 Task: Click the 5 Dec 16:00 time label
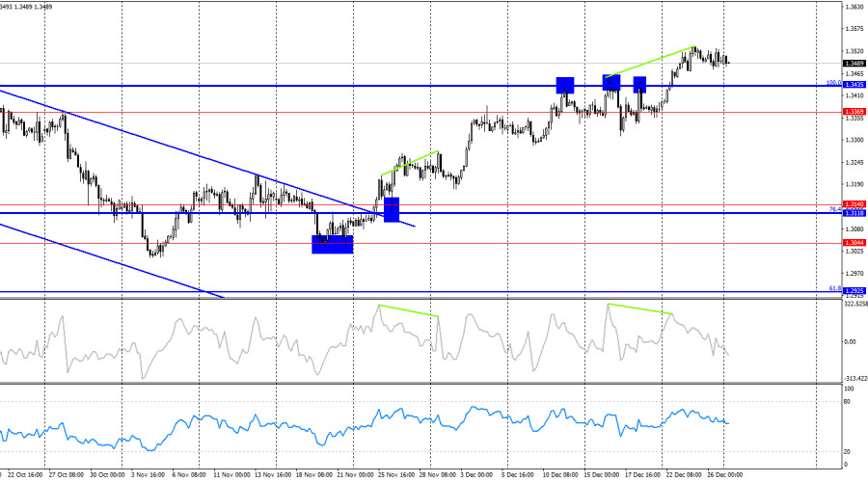(x=518, y=475)
